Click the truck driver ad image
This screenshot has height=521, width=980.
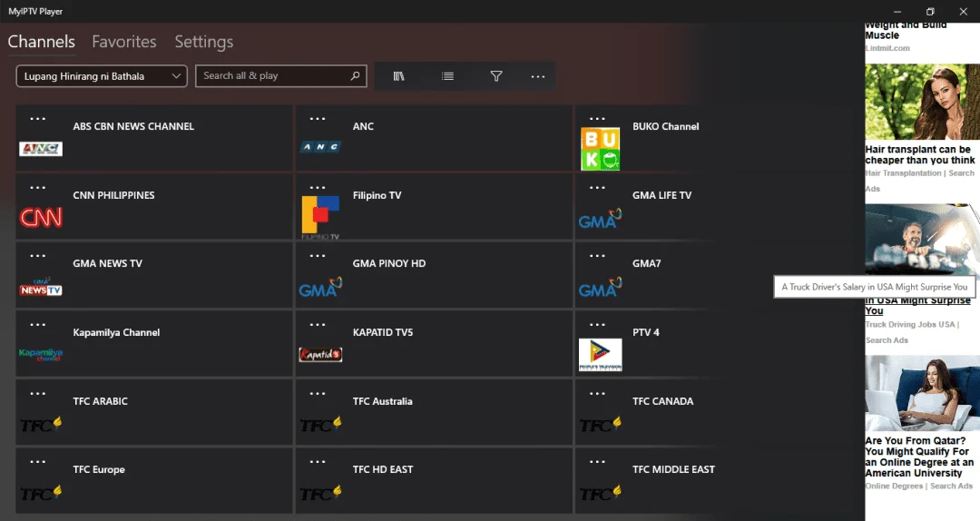[x=923, y=240]
